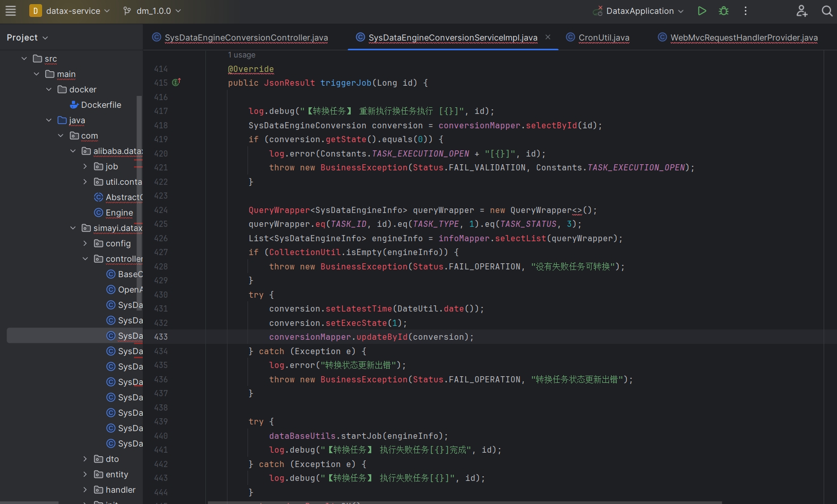Open the OpenA class file
The width and height of the screenshot is (837, 504).
point(130,289)
